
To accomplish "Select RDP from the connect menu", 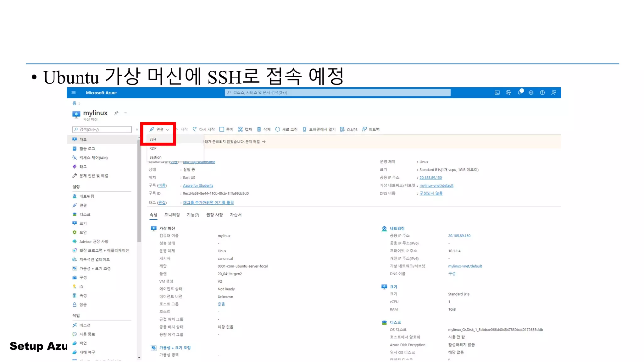I will pos(153,148).
